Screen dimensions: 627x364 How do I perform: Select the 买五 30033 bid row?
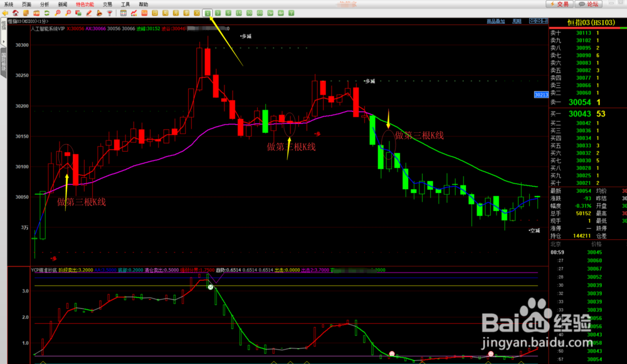(588, 146)
